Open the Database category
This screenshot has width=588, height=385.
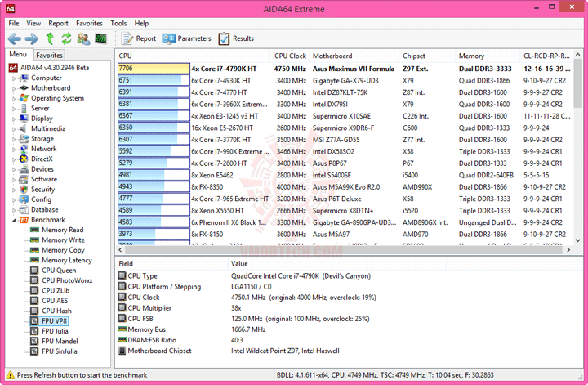coord(45,210)
